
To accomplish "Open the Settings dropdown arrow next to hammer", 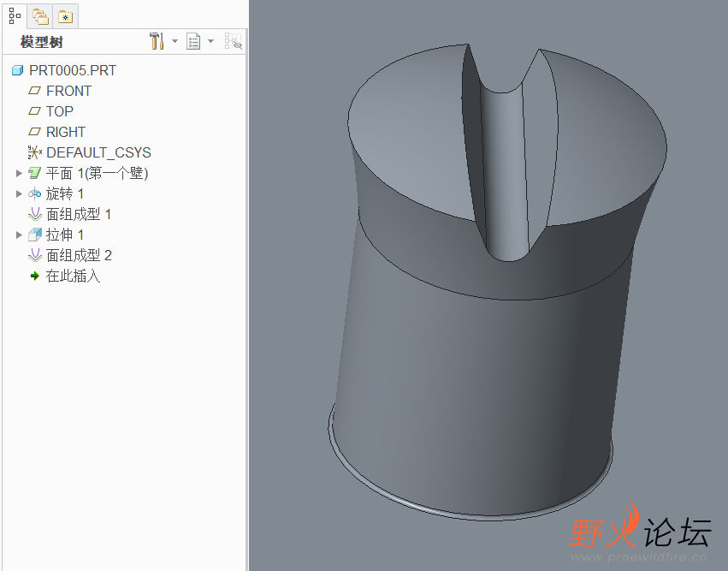I will 175,41.
